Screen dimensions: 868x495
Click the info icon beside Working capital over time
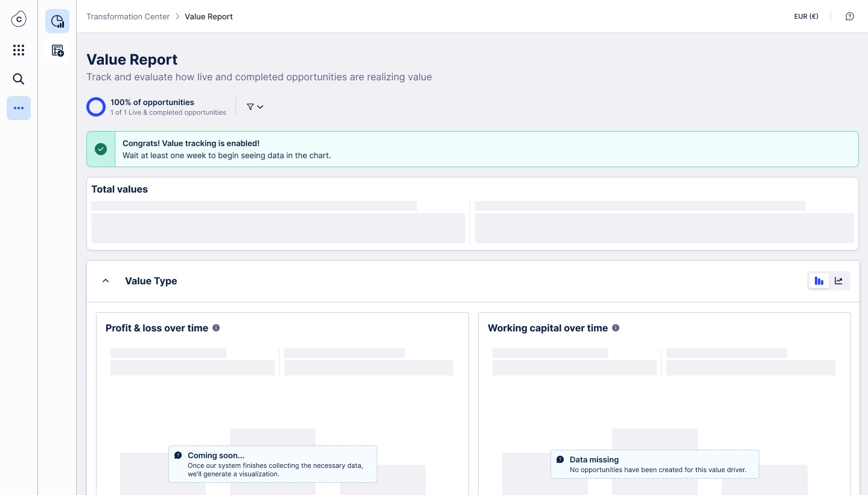click(616, 328)
